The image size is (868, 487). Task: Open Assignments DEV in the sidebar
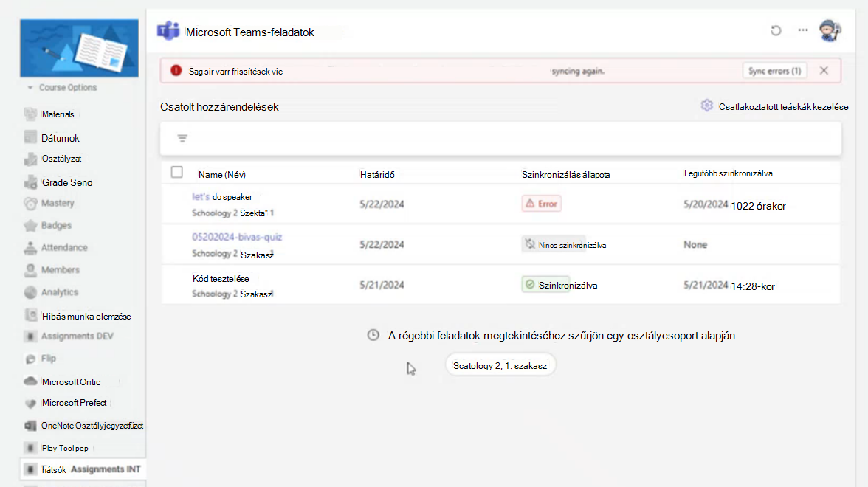pyautogui.click(x=77, y=336)
